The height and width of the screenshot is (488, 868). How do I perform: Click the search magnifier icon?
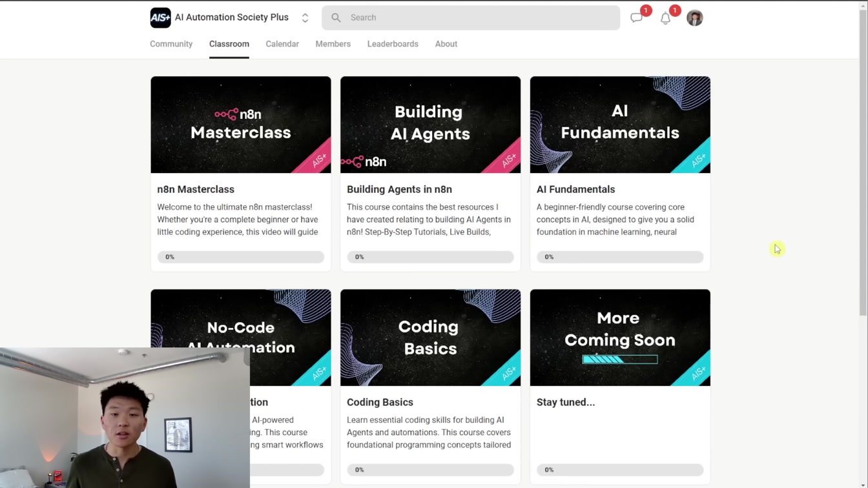(x=336, y=18)
